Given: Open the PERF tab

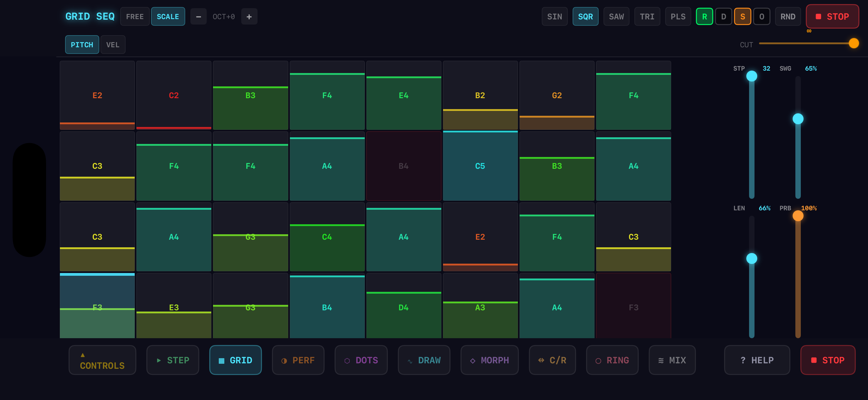Looking at the screenshot, I should point(298,360).
